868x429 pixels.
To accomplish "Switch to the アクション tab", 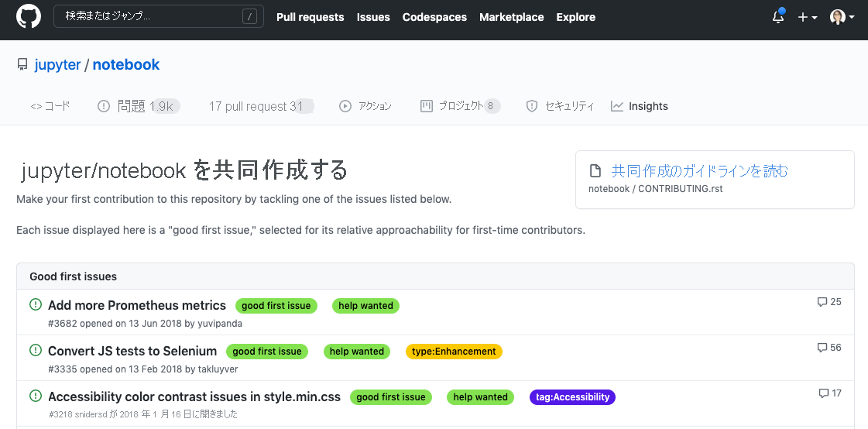I will click(365, 106).
